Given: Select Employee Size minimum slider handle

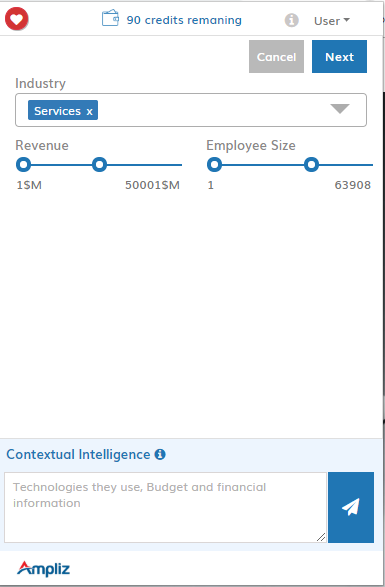Looking at the screenshot, I should (x=214, y=164).
